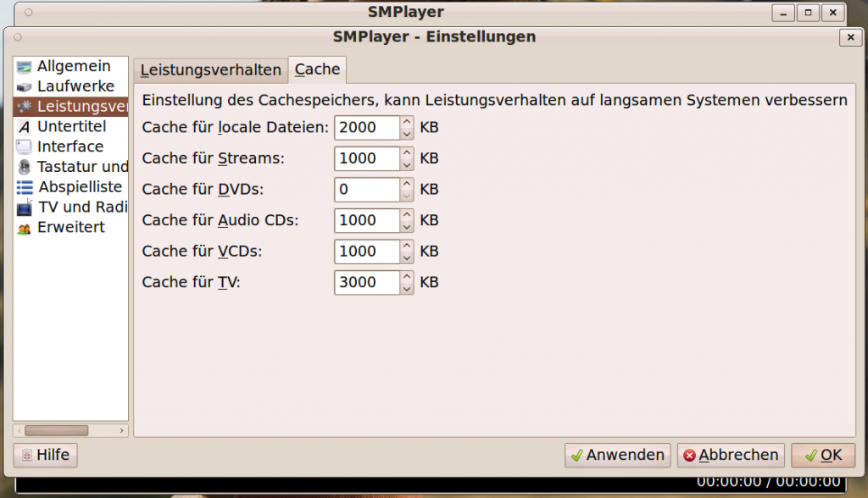
Task: Cancel the dialog with Abbrechen
Action: tap(731, 455)
